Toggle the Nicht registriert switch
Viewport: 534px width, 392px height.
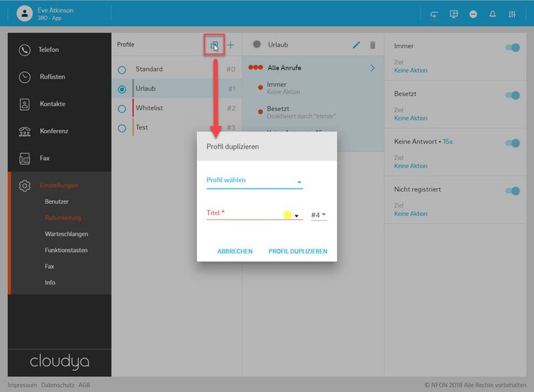pos(513,191)
